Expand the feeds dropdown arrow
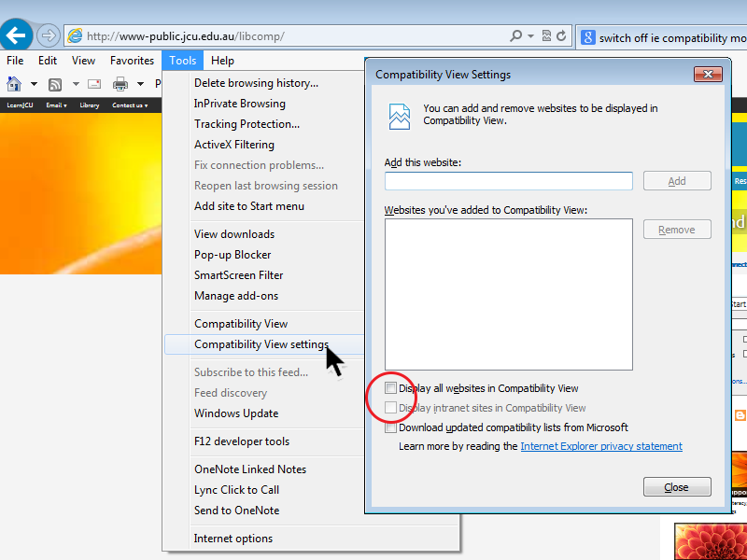This screenshot has height=560, width=747. 76,84
